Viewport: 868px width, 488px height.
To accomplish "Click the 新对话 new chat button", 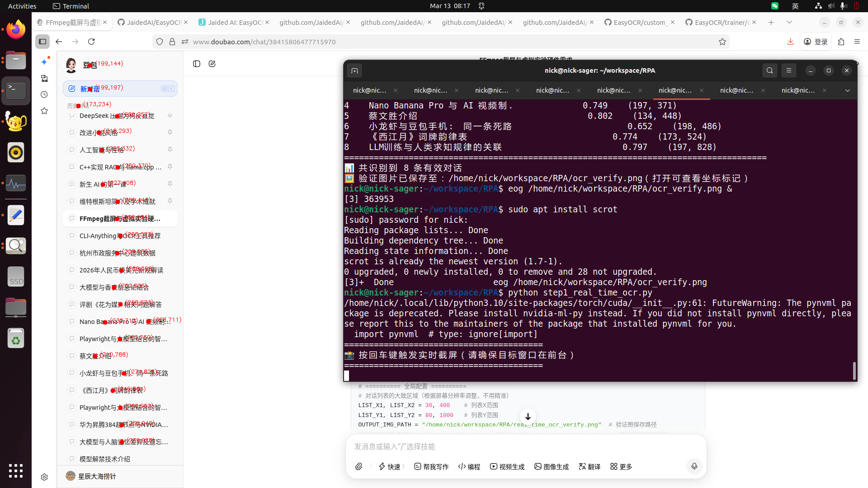I will (x=120, y=89).
